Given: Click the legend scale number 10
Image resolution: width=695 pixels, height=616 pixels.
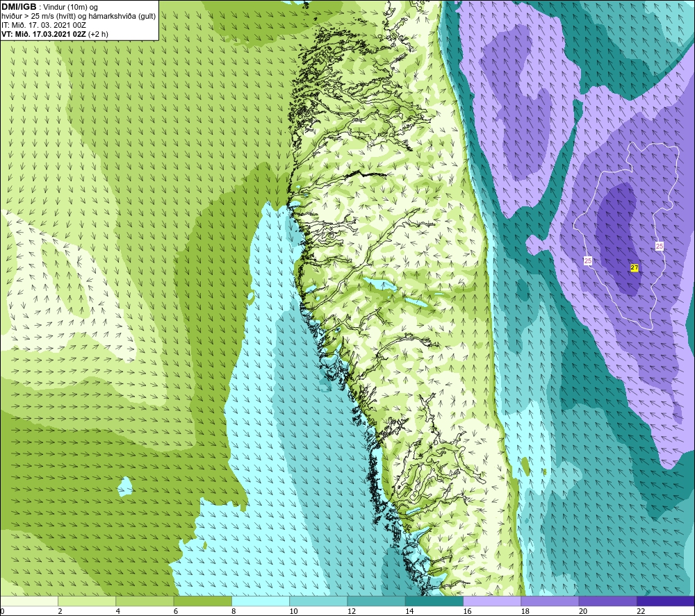Looking at the screenshot, I should tap(293, 612).
